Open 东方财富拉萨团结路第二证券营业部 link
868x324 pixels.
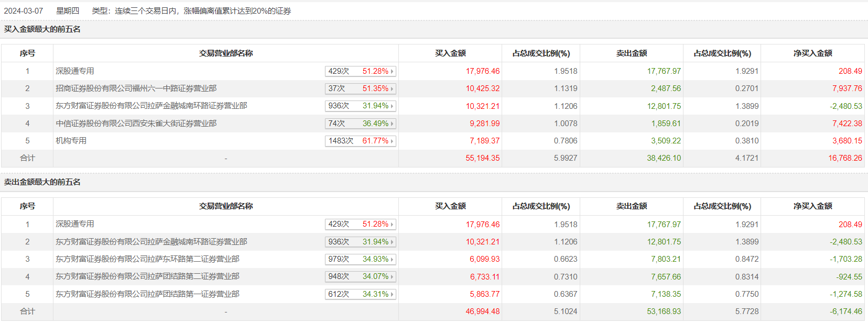147,276
